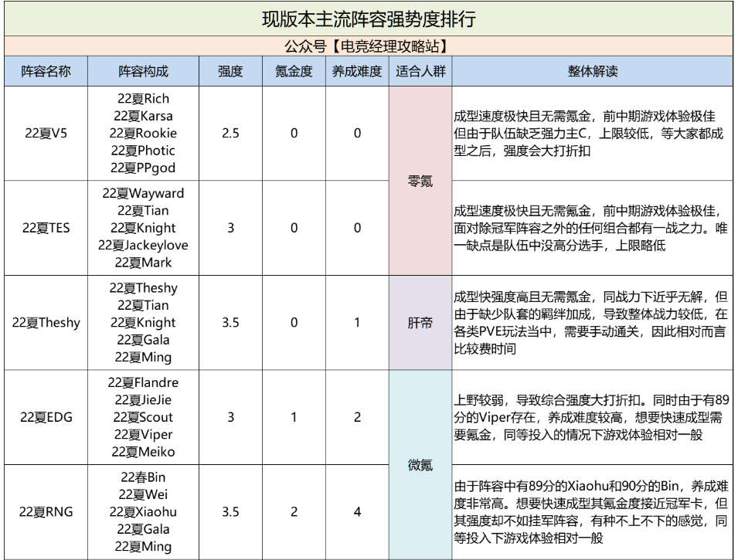Click the 22夏Theshy lineup name cell

coord(46,322)
